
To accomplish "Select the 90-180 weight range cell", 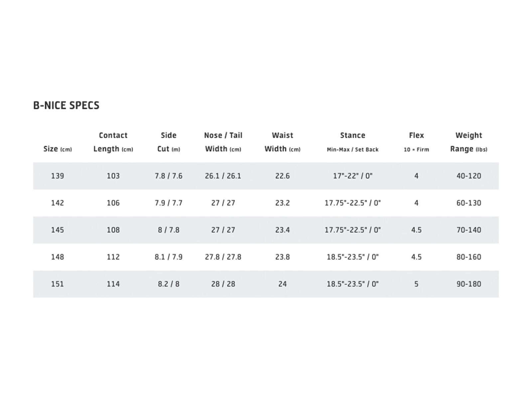I will [x=468, y=284].
